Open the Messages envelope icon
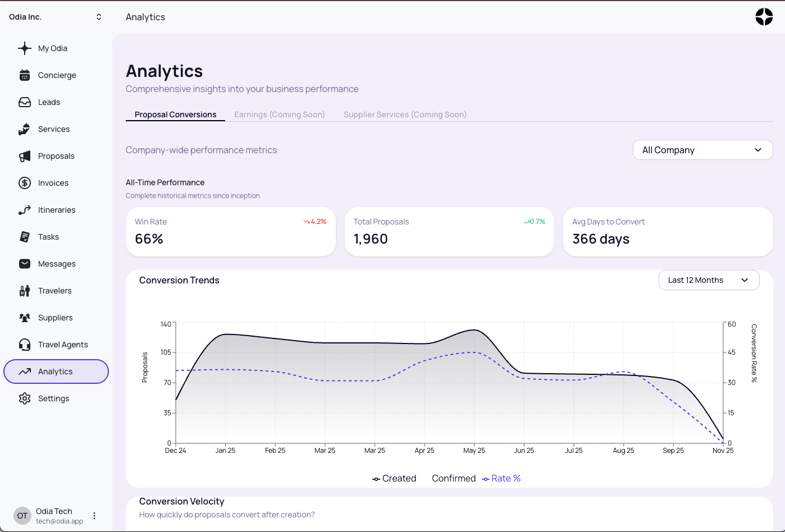 pyautogui.click(x=25, y=263)
